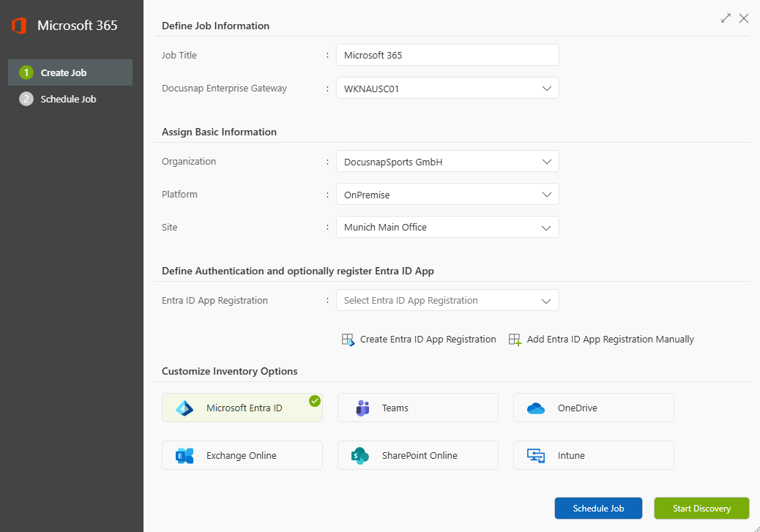This screenshot has width=760, height=532.
Task: Click step 2 grey circle badge
Action: click(x=26, y=99)
